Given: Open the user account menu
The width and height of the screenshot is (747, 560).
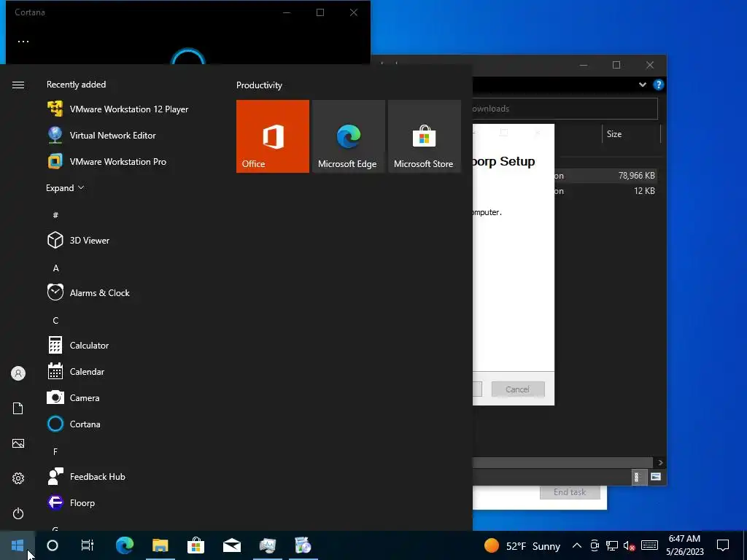Looking at the screenshot, I should 18,373.
